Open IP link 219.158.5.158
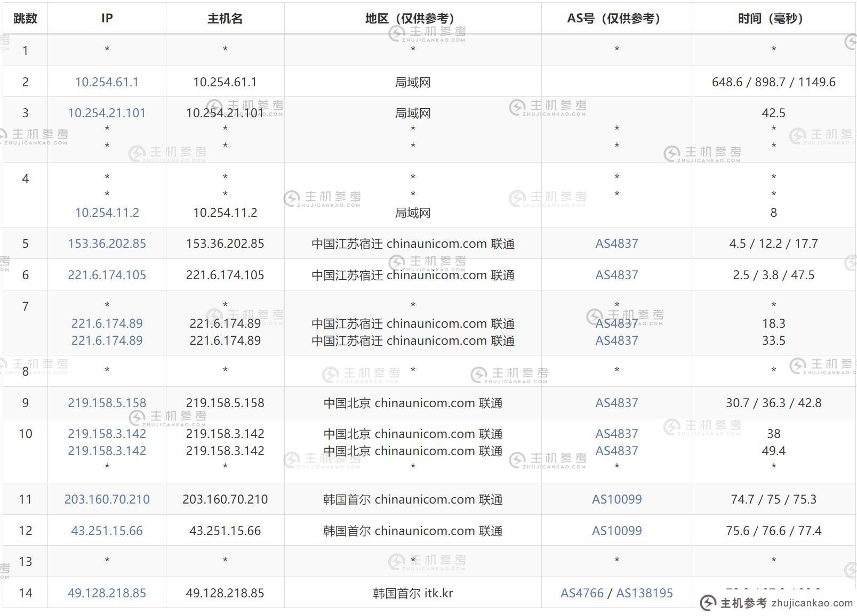This screenshot has height=616, width=857. tap(107, 403)
